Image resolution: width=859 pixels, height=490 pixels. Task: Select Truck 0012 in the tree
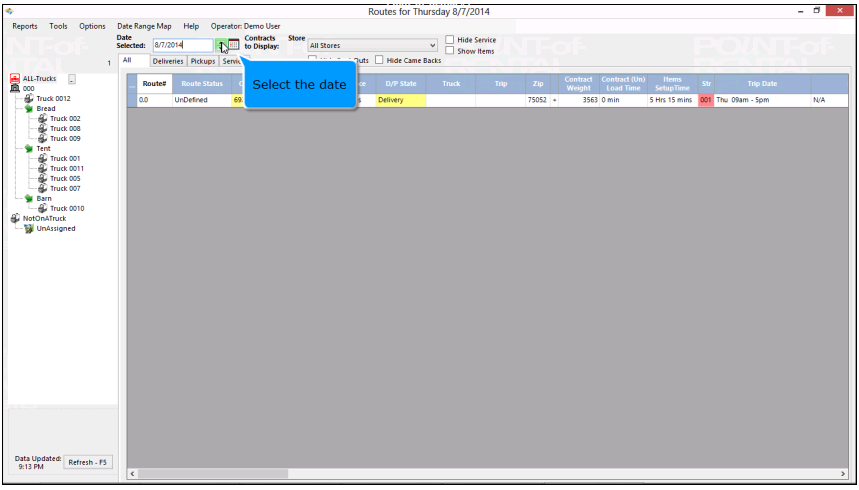pos(55,99)
